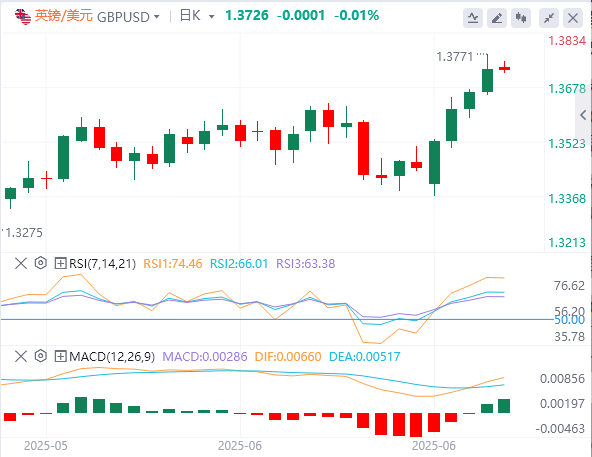Open the line chart type icon

click(473, 18)
